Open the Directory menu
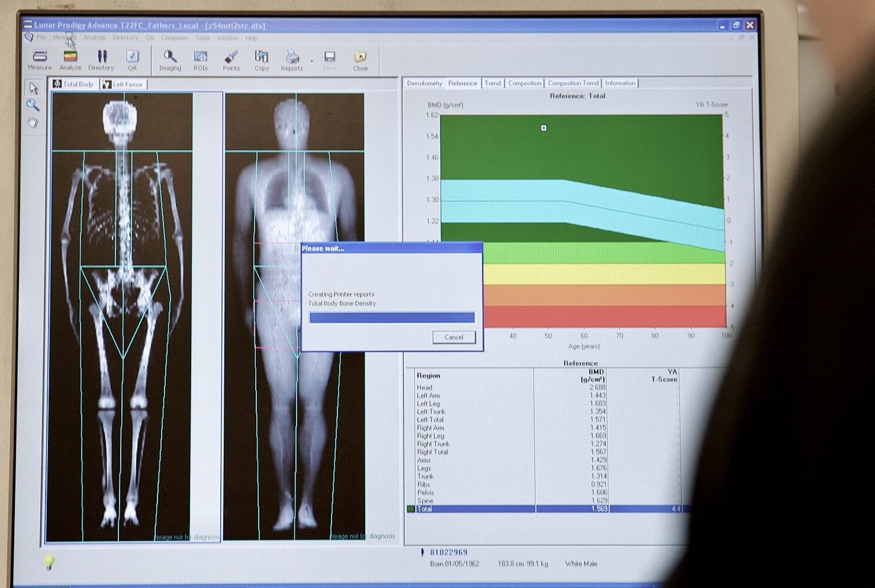 [126, 37]
